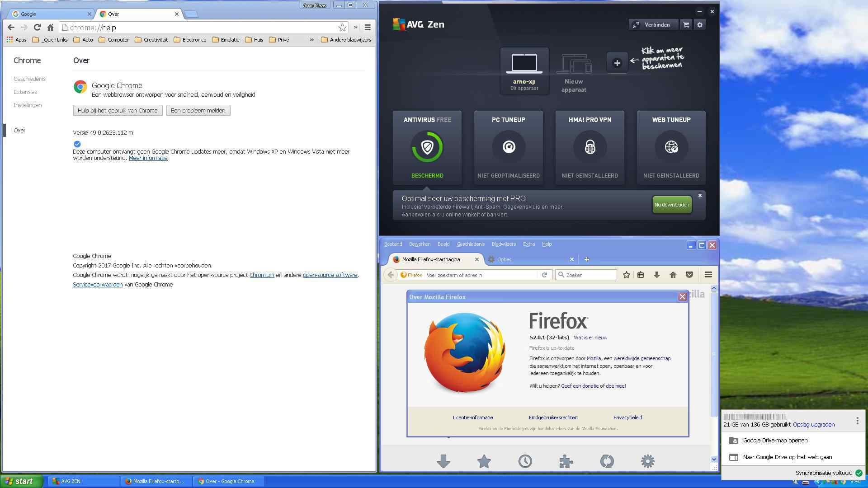Click Opslag upgraden in Google Drive
Viewport: 868px width, 488px height.
click(x=814, y=425)
